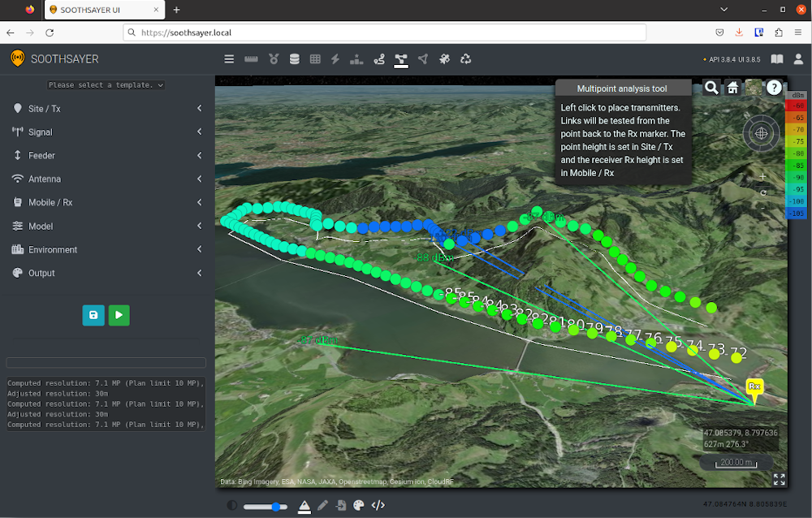Toggle the contrast half-circle icon
812x518 pixels.
pyautogui.click(x=232, y=506)
